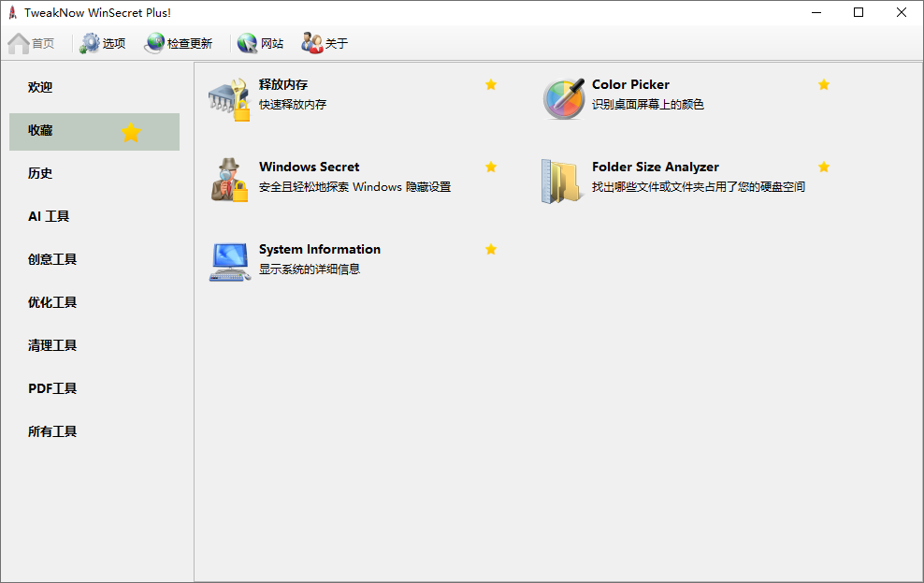
Task: Click the check updates globe icon
Action: click(x=155, y=43)
